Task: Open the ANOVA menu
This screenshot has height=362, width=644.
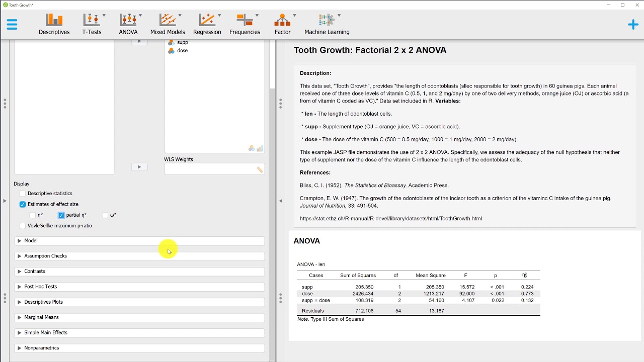Action: point(129,24)
